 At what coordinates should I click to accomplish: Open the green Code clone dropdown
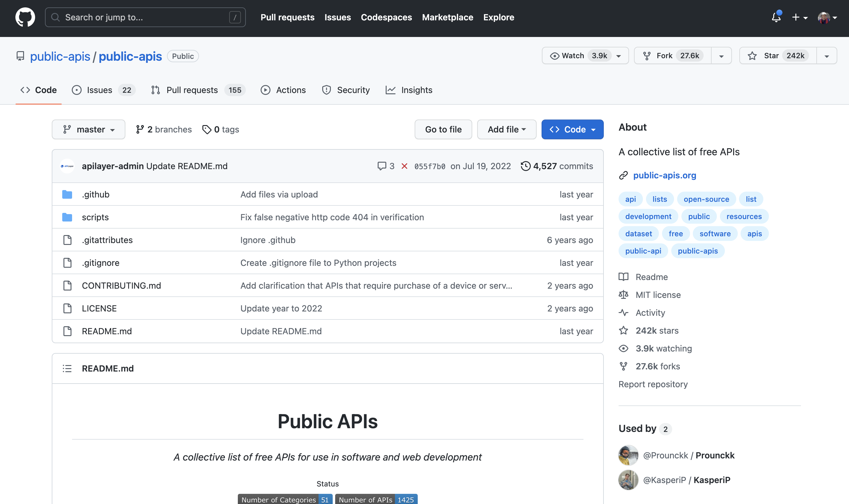click(x=572, y=129)
